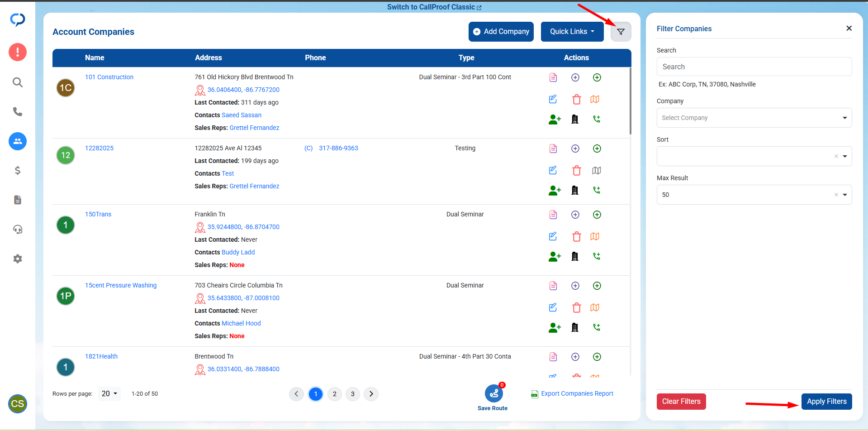Open 1821Health company link
This screenshot has width=868, height=431.
[x=101, y=356]
